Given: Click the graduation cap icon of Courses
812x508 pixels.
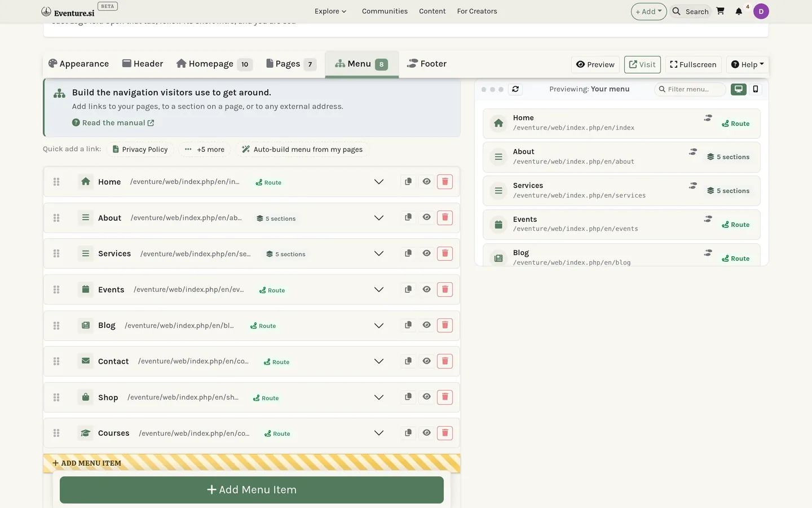Looking at the screenshot, I should point(86,433).
